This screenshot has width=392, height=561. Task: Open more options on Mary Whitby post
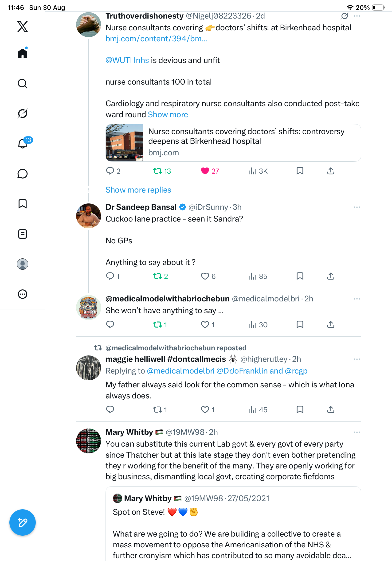[357, 432]
